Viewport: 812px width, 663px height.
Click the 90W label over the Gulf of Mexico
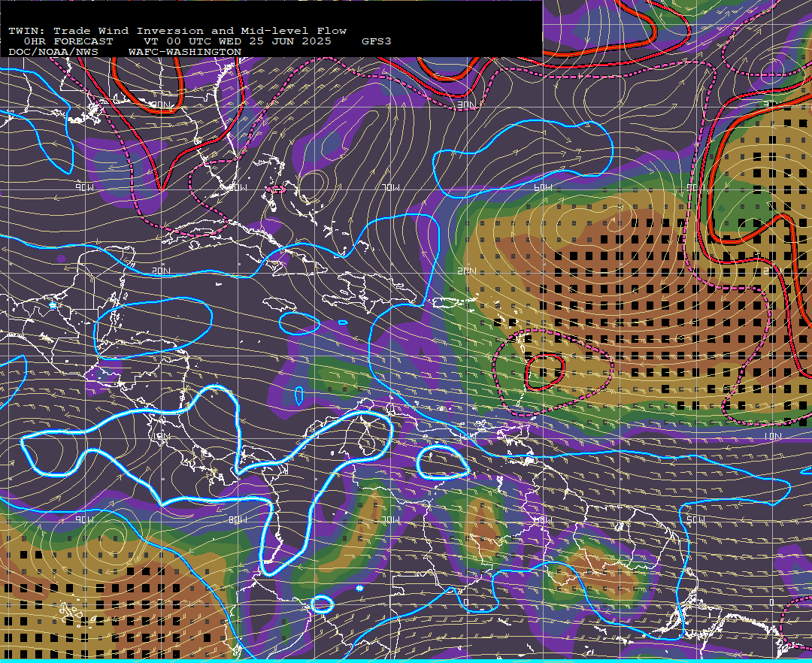84,187
